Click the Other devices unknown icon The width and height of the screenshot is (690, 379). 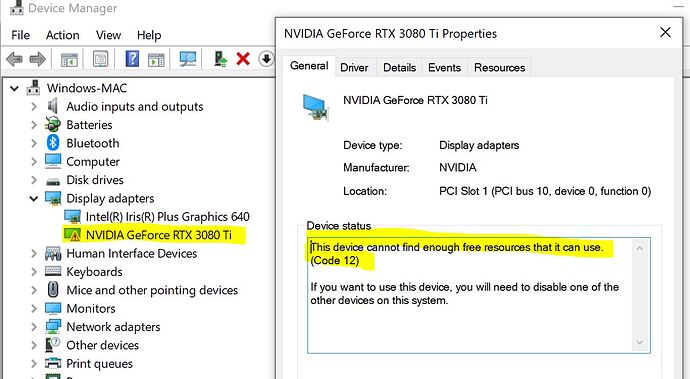53,345
